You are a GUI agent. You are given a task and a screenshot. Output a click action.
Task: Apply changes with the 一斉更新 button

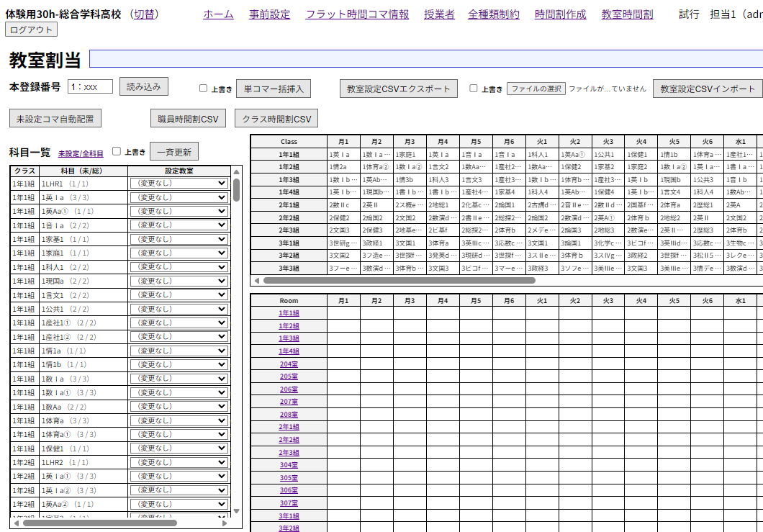(175, 151)
